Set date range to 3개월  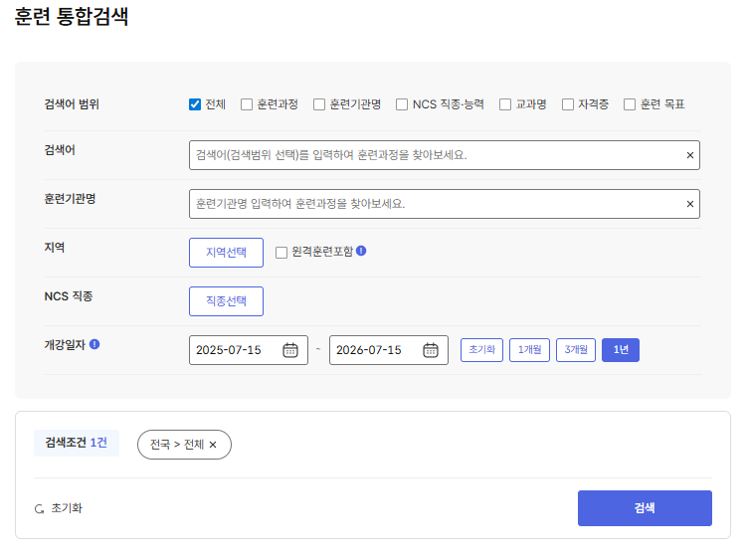pyautogui.click(x=576, y=350)
